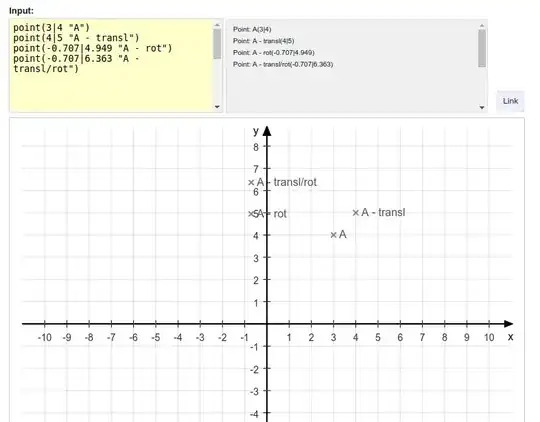
Task: Click the 'Point: A(3|4)' output line
Action: (252, 29)
